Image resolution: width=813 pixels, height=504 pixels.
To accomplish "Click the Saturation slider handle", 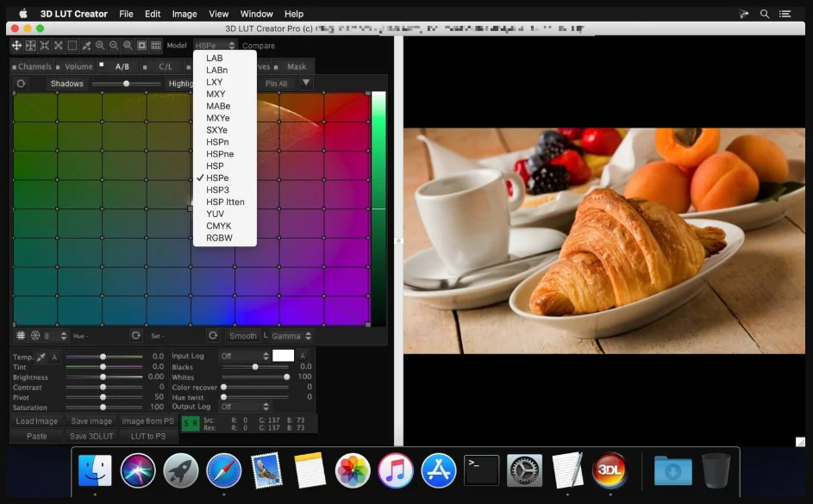I will (x=103, y=408).
